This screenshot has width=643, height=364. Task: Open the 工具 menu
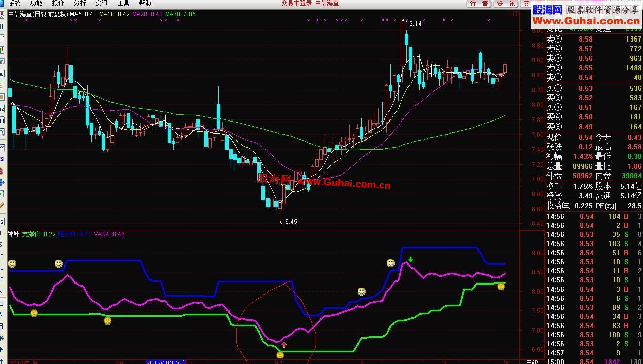pos(123,3)
